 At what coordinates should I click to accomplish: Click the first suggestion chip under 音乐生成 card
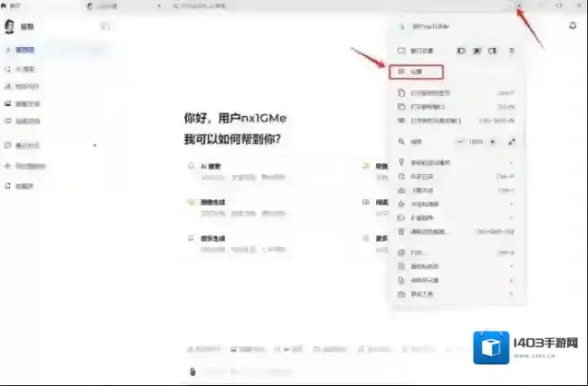[x=213, y=250]
